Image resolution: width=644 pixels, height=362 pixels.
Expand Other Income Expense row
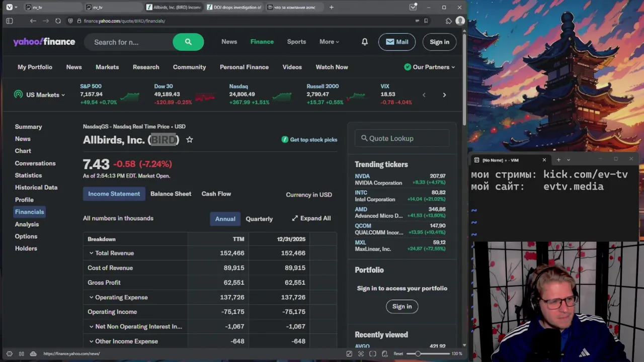coord(91,341)
